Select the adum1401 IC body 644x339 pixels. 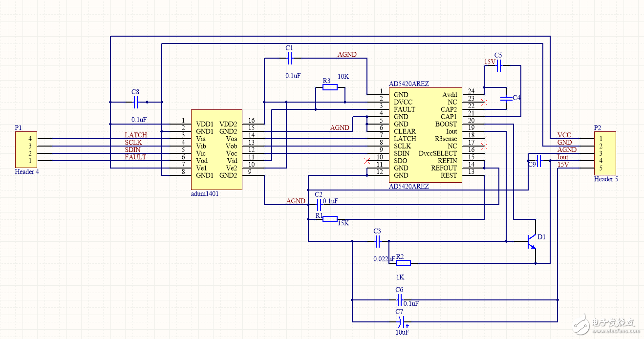click(216, 149)
